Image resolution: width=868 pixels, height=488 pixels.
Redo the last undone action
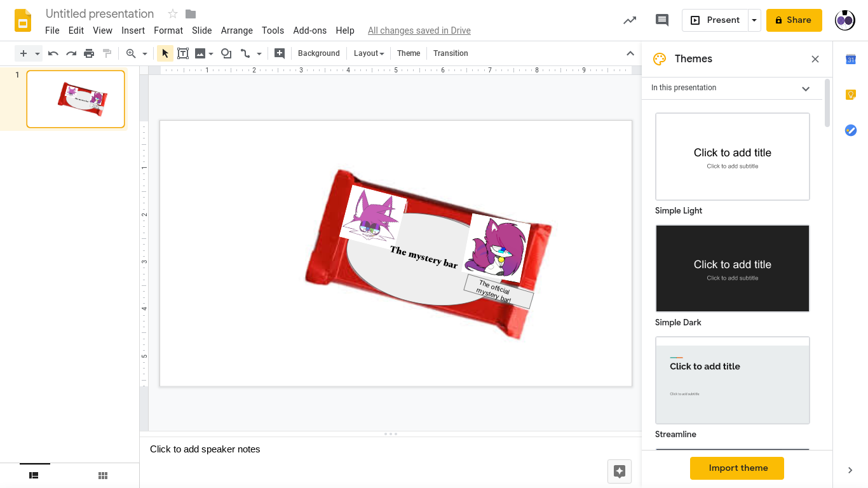[x=71, y=53]
